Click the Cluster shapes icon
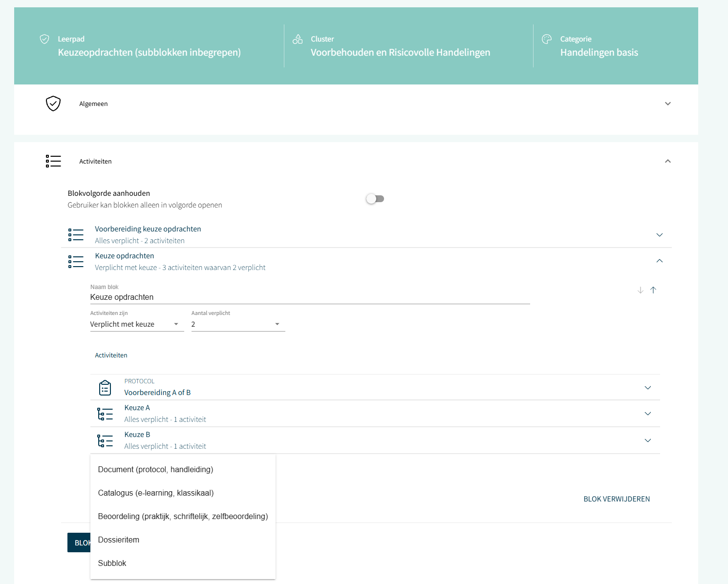 point(298,39)
